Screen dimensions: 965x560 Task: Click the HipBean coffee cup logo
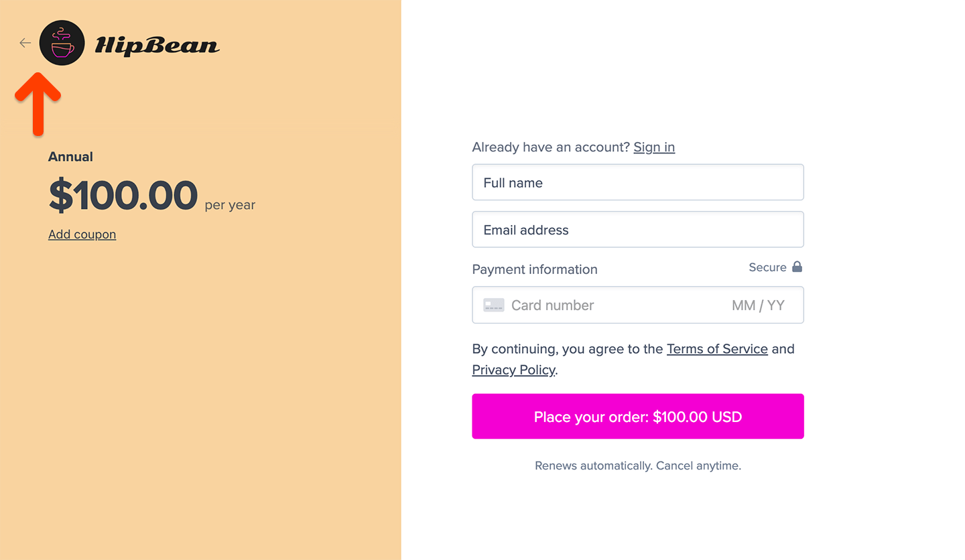coord(62,43)
